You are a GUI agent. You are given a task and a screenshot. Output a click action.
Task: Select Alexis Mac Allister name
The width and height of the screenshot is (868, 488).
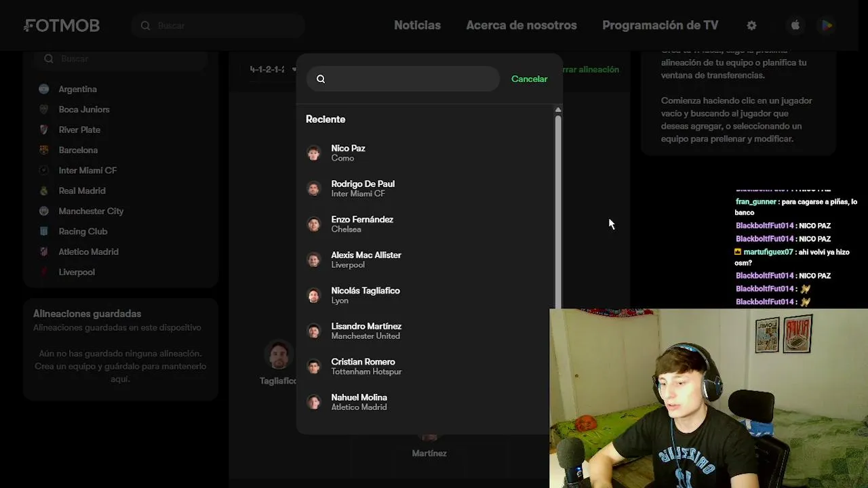[366, 255]
